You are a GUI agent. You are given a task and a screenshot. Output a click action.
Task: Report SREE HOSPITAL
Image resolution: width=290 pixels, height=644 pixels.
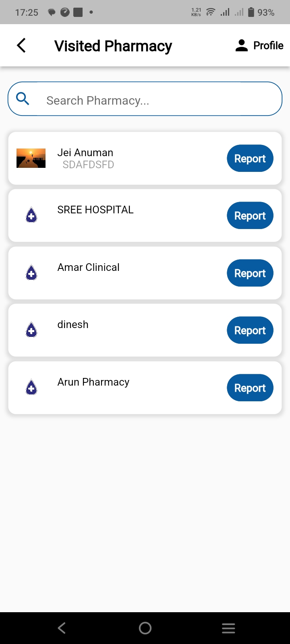[x=250, y=215]
